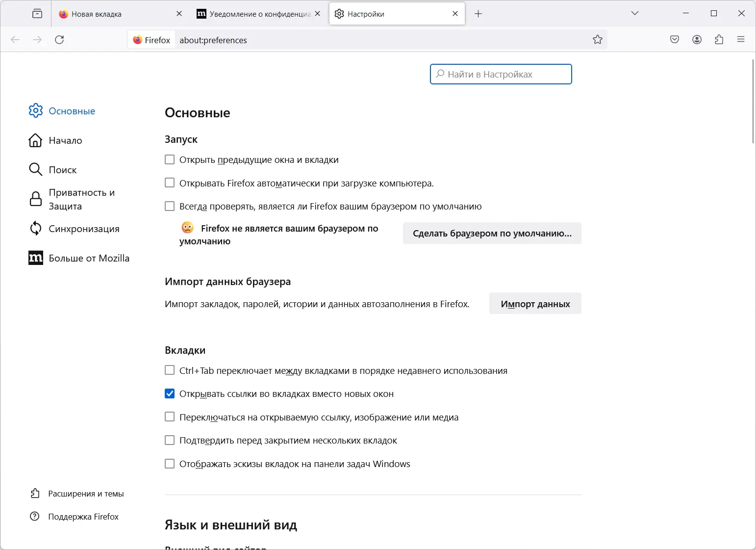Expand the tabs list chevron
The width and height of the screenshot is (756, 550).
pos(635,13)
